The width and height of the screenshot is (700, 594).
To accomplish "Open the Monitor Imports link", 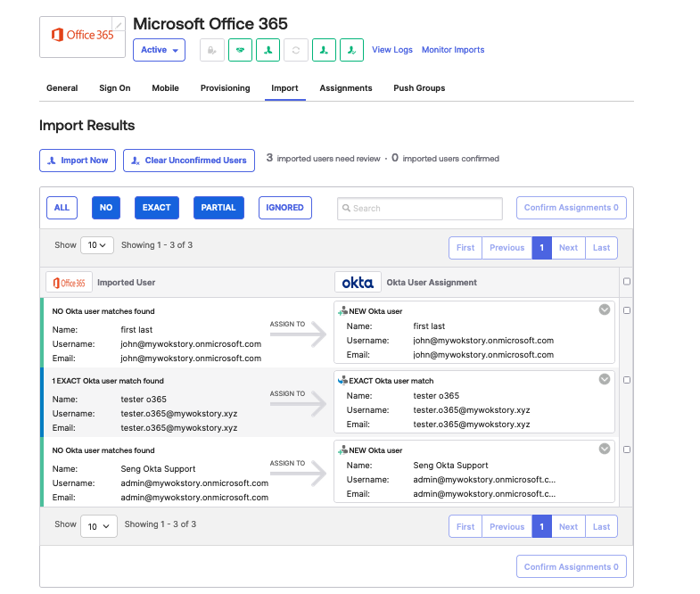I will [x=453, y=50].
